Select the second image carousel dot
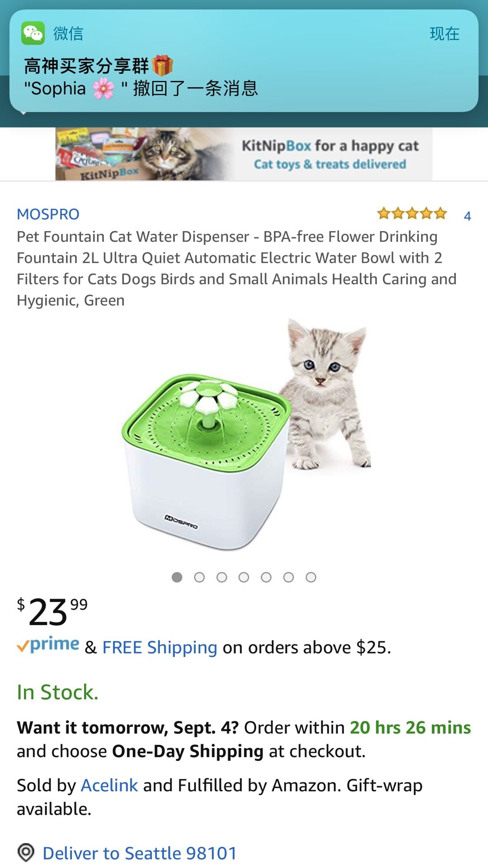This screenshot has height=868, width=488. (199, 577)
